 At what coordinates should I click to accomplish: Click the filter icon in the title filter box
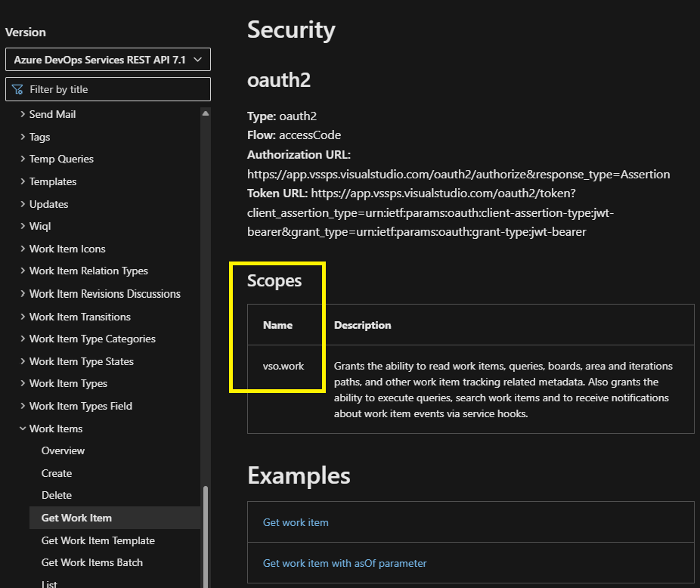pyautogui.click(x=15, y=88)
